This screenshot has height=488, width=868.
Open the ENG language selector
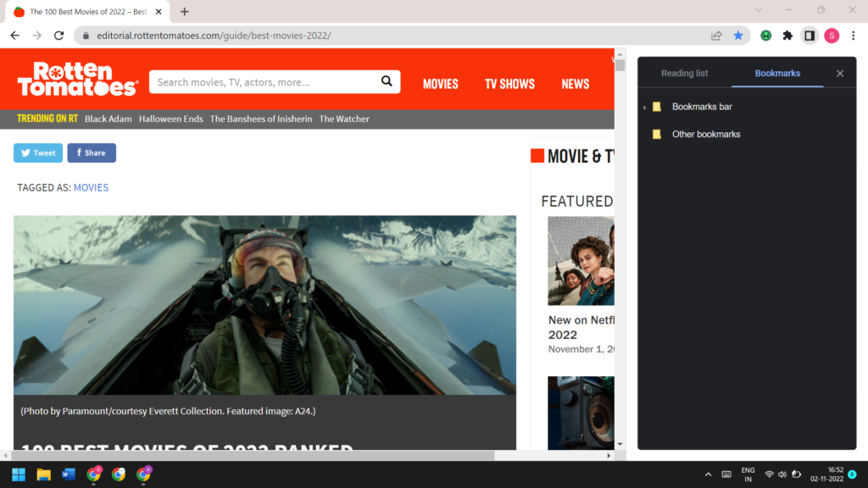coord(747,474)
